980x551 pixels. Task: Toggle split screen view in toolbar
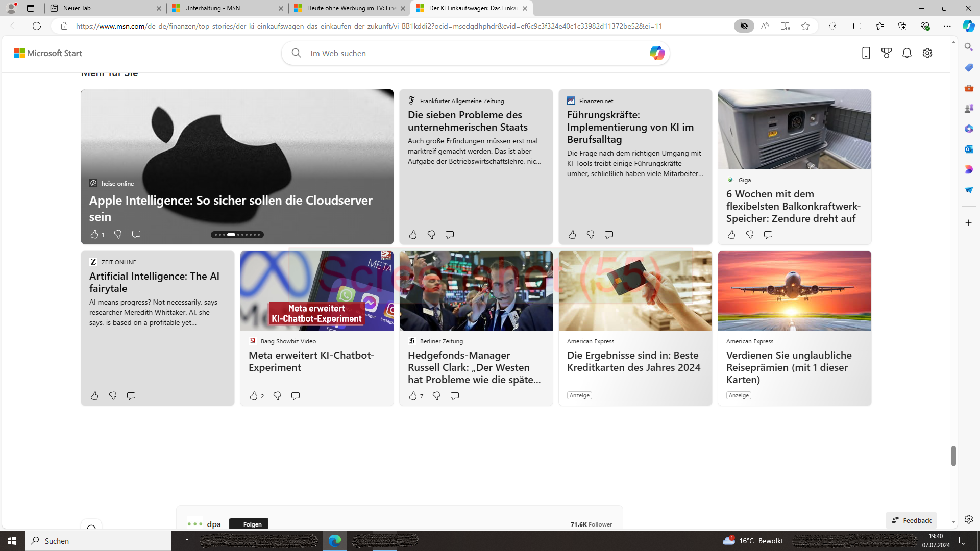coord(857,26)
